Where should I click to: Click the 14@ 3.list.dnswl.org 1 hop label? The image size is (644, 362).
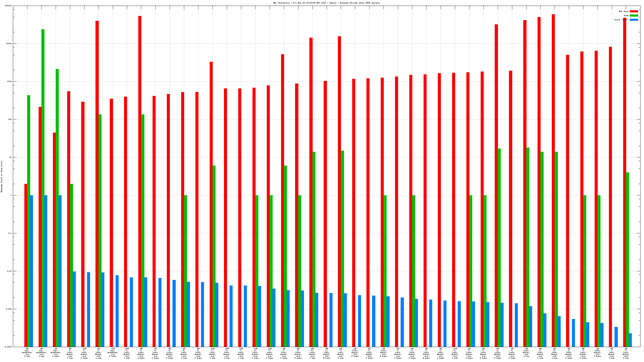pyautogui.click(x=127, y=353)
